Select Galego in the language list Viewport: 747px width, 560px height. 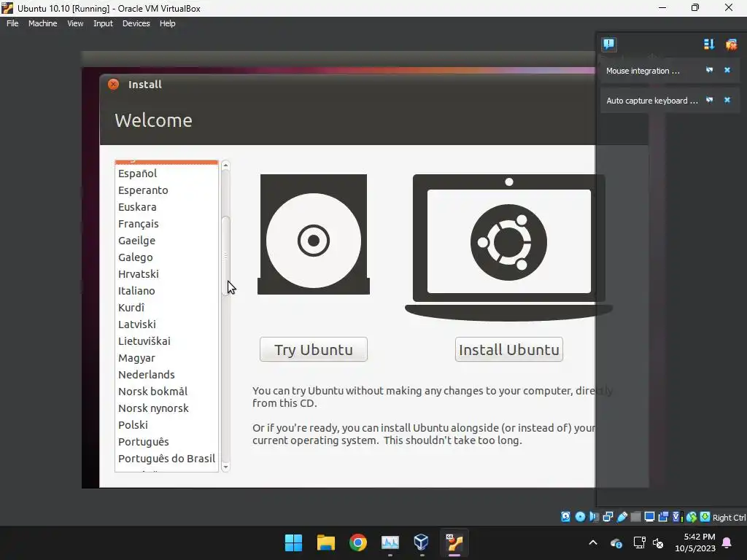(166, 257)
